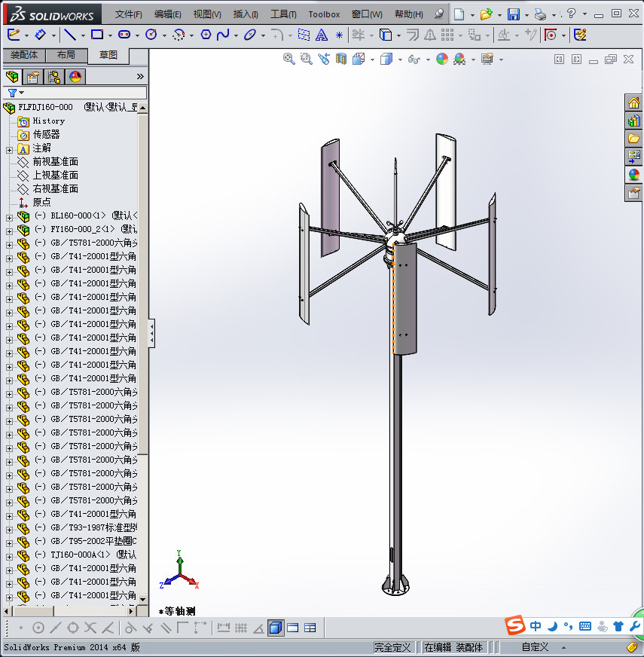Toggle the shaded view mode button
This screenshot has height=657, width=644.
[x=276, y=628]
